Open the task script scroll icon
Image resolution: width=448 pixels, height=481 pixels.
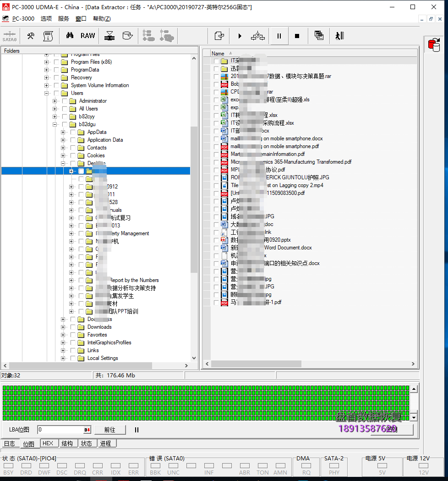pyautogui.click(x=48, y=36)
